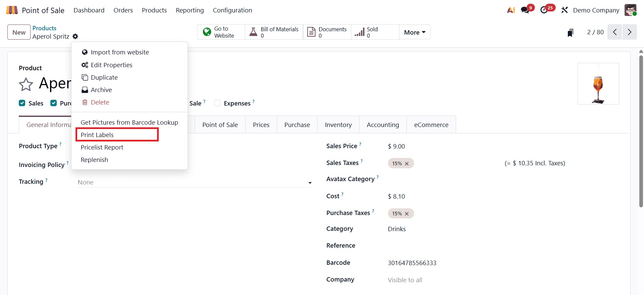Switch to the Prices tab
Image resolution: width=644 pixels, height=295 pixels.
click(261, 125)
